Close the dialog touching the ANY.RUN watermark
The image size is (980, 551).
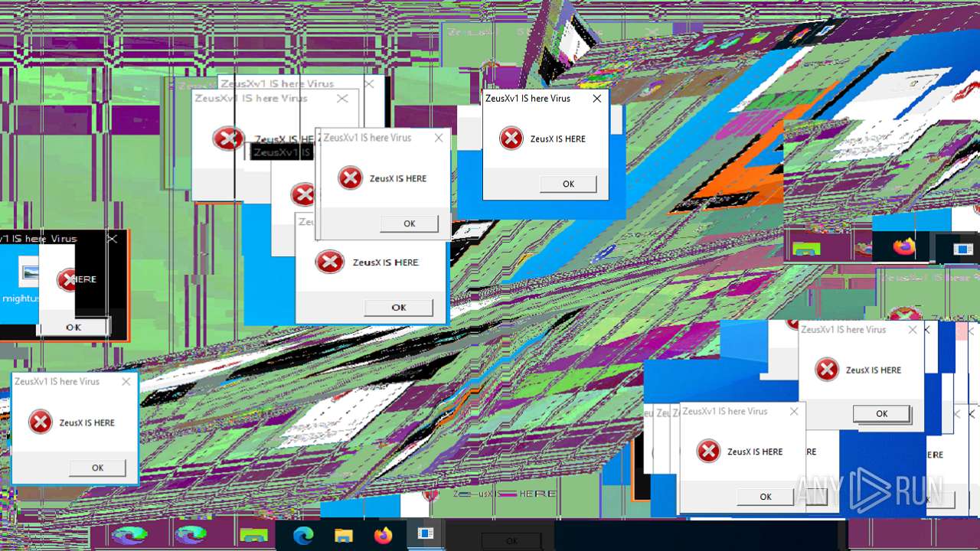coord(794,412)
